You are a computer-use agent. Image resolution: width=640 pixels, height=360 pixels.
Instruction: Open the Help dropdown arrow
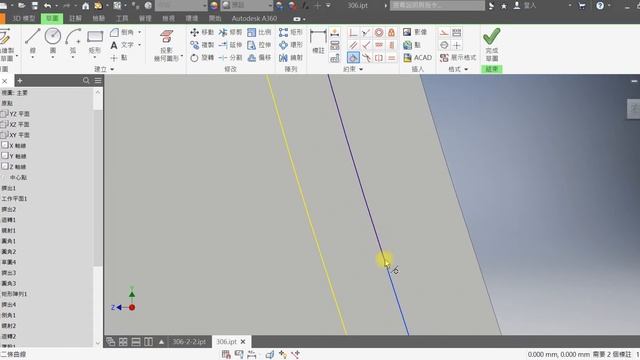coord(609,6)
